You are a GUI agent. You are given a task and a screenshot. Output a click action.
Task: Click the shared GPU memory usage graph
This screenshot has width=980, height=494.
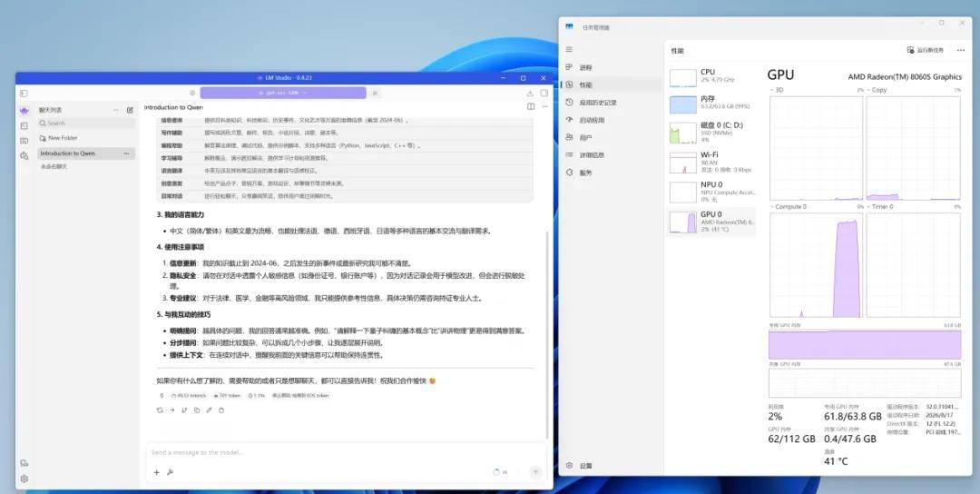pyautogui.click(x=865, y=382)
